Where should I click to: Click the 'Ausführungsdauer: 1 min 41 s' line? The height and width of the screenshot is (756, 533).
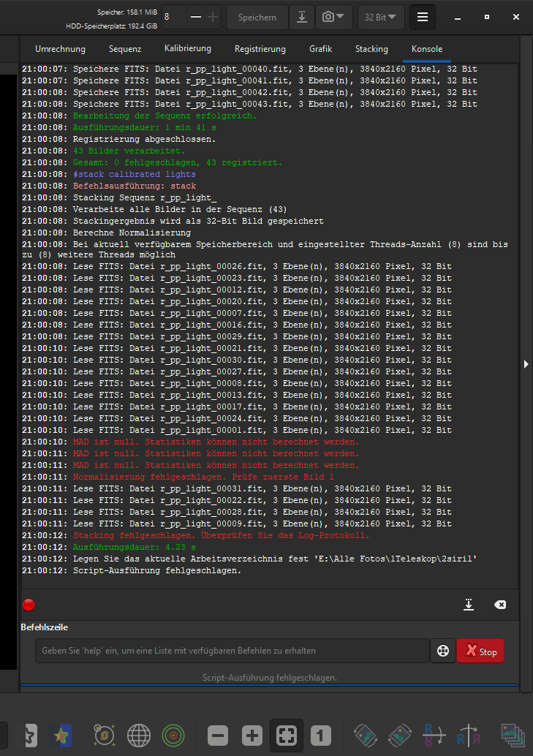(x=144, y=127)
